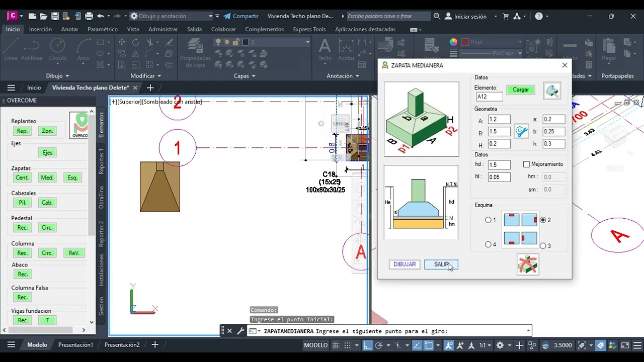
Task: Open the Inserción ribbon tab
Action: click(40, 29)
